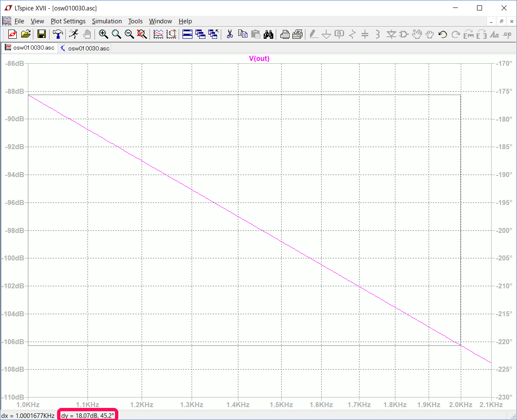
Task: Switch to the schematic osw010030.asc tab
Action: coord(85,48)
